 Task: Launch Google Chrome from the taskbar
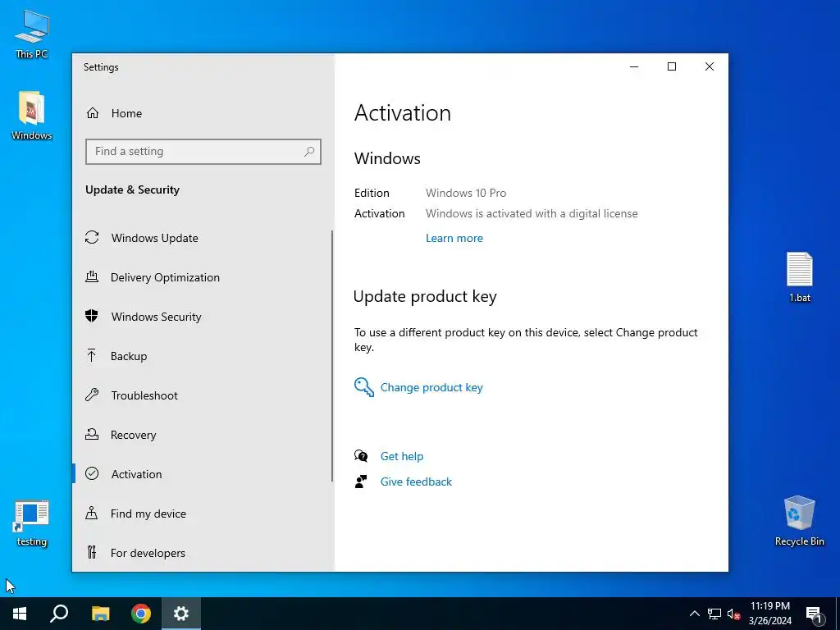tap(141, 614)
